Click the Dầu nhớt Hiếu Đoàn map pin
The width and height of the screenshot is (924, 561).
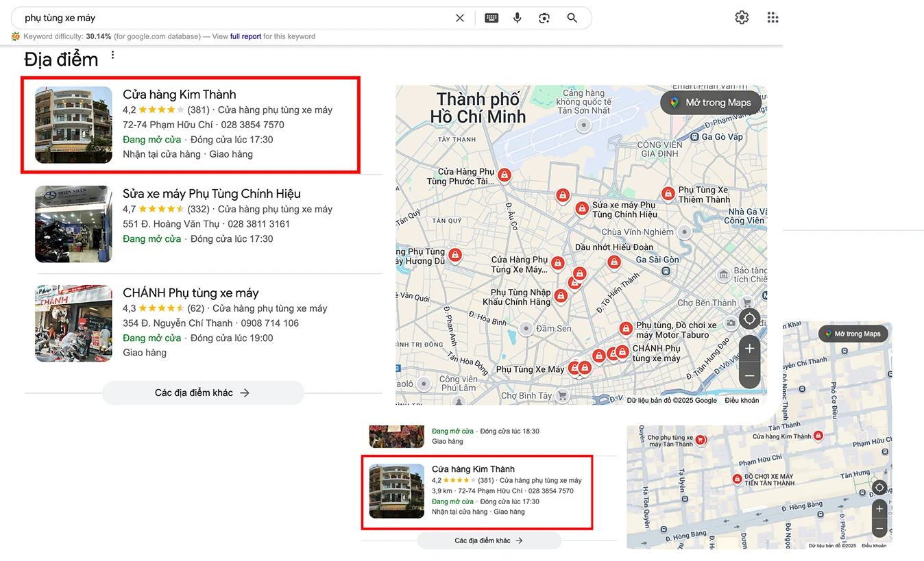[614, 262]
